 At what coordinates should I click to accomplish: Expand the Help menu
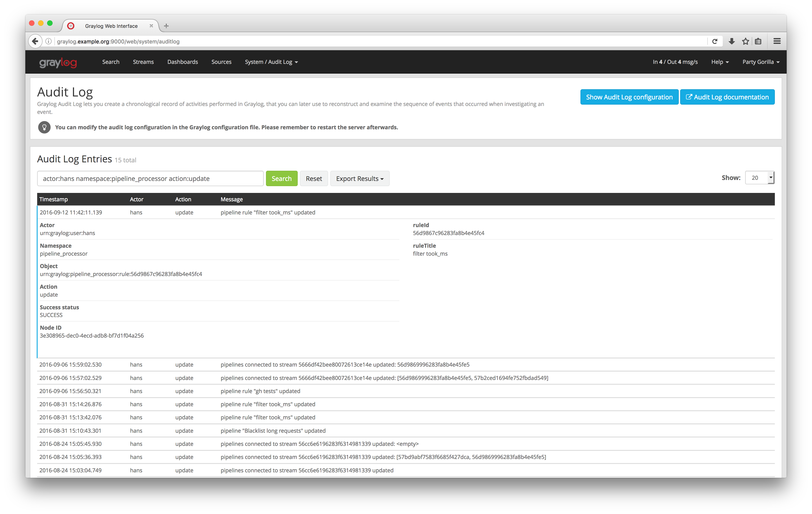pos(720,62)
